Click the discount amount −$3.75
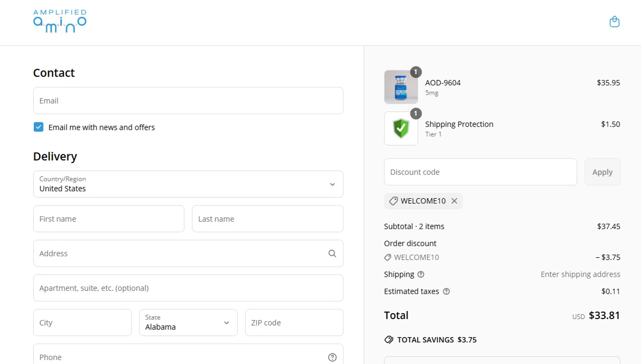Viewport: 641px width, 364px height. [x=608, y=257]
